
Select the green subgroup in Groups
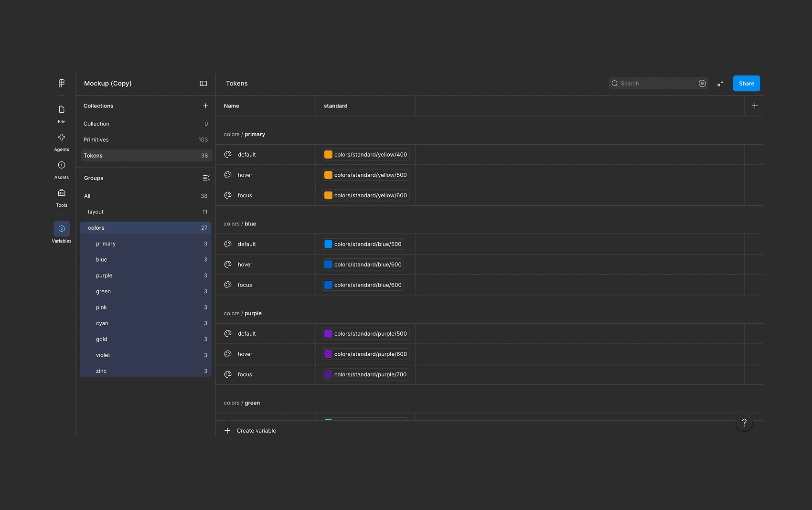pos(146,291)
